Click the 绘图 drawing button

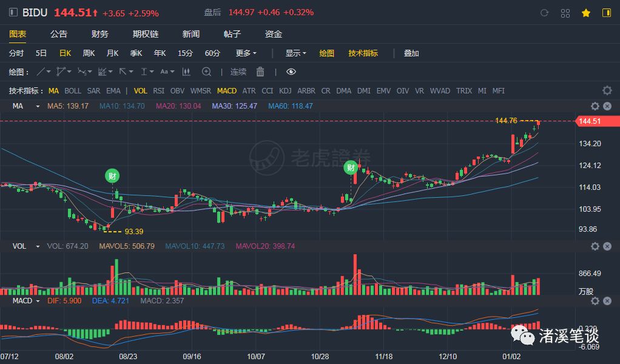(326, 53)
